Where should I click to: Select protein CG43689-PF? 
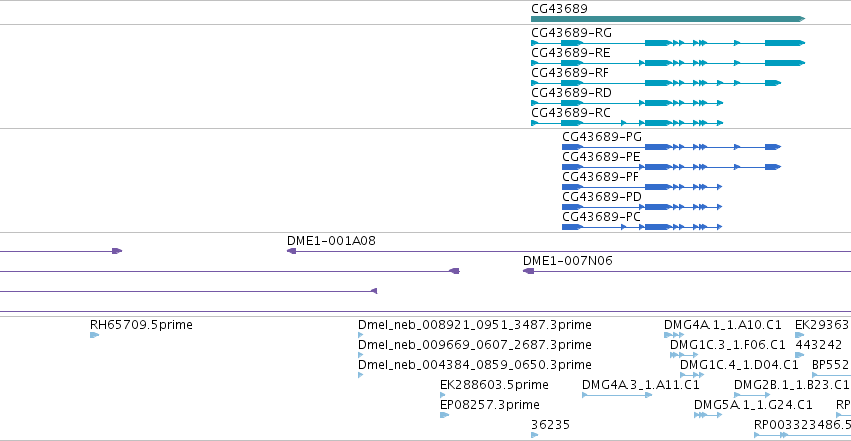(x=600, y=177)
